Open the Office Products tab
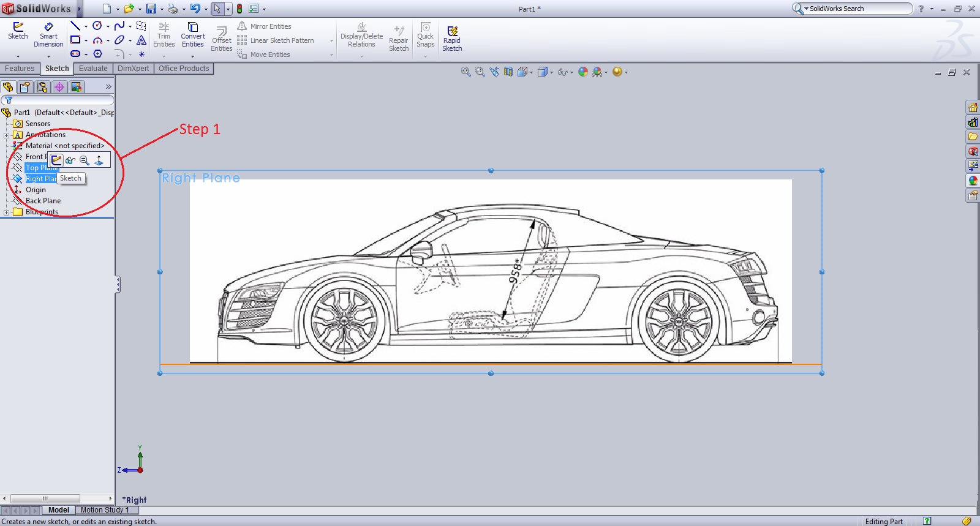This screenshot has height=526, width=980. pos(184,69)
